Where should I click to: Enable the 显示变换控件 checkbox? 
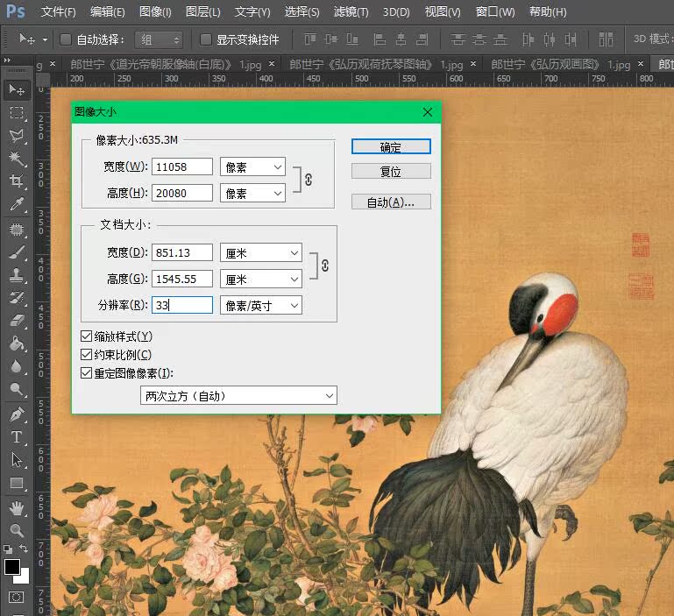206,39
